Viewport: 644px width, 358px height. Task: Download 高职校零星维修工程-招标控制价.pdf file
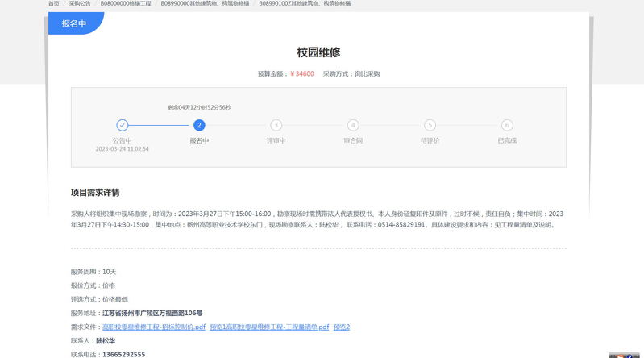click(154, 327)
